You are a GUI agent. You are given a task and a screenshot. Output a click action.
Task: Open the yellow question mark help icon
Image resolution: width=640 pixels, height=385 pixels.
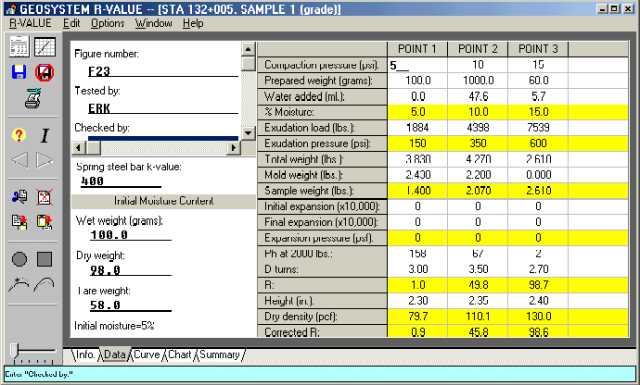[19, 135]
